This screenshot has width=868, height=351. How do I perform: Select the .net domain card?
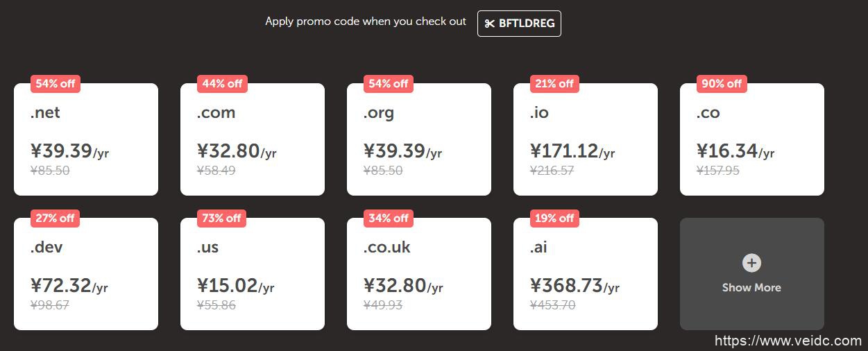pos(86,139)
